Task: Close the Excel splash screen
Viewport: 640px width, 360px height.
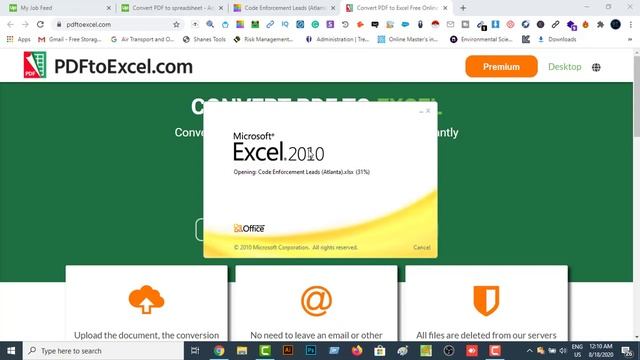Action: (x=428, y=111)
